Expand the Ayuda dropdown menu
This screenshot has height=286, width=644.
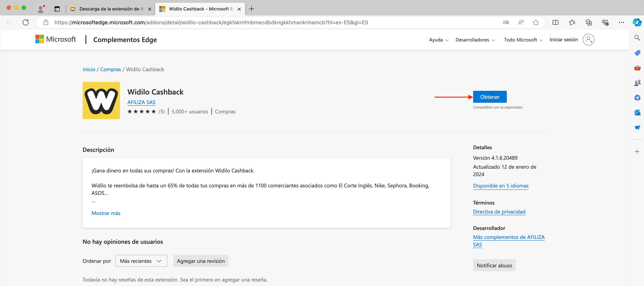tap(439, 40)
